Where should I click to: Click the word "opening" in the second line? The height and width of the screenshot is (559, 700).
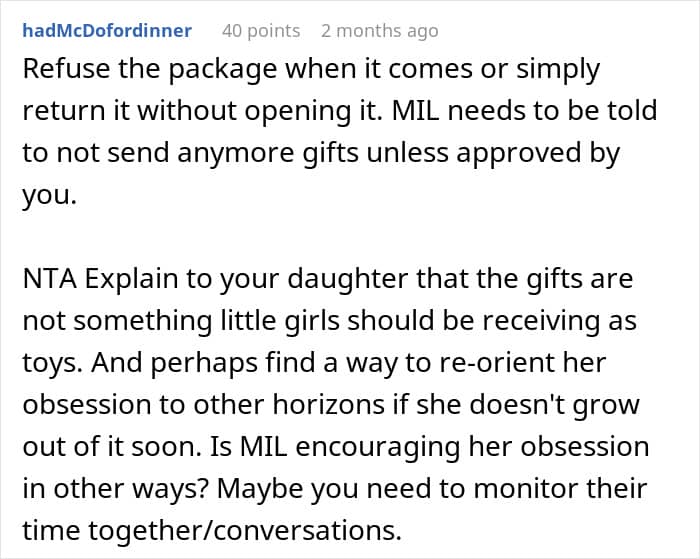point(297,112)
